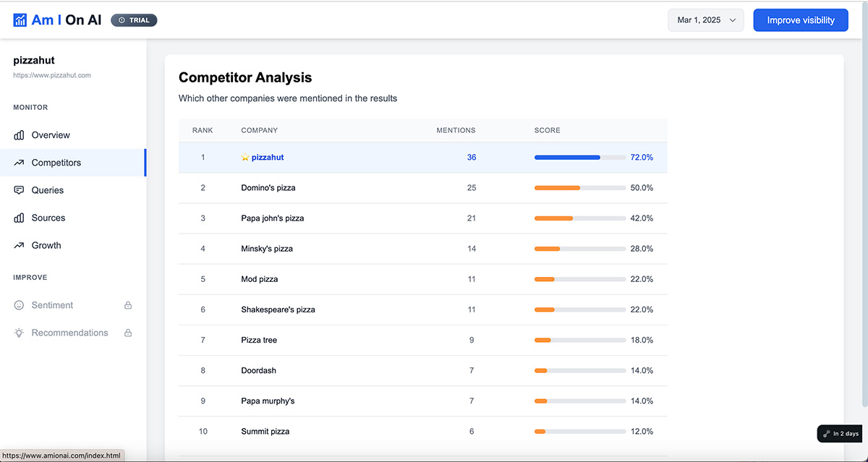Go to the Queries section
Image resolution: width=868 pixels, height=462 pixels.
(x=72, y=190)
